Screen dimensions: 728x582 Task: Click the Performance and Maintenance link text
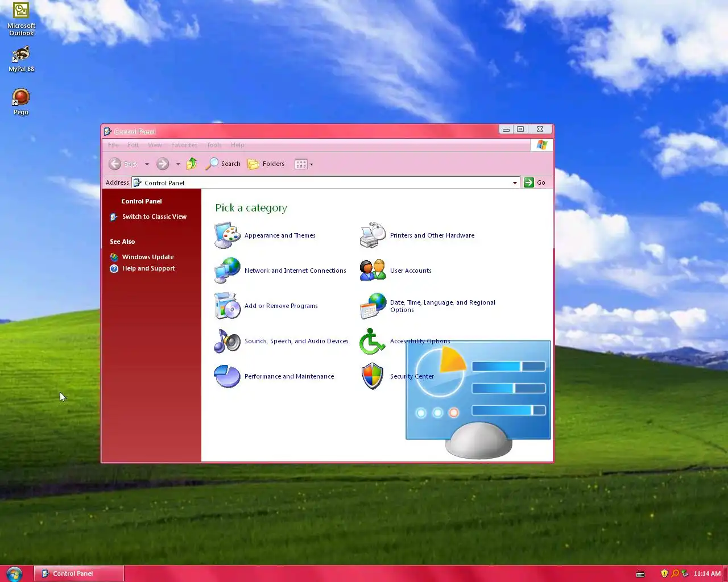click(x=289, y=376)
